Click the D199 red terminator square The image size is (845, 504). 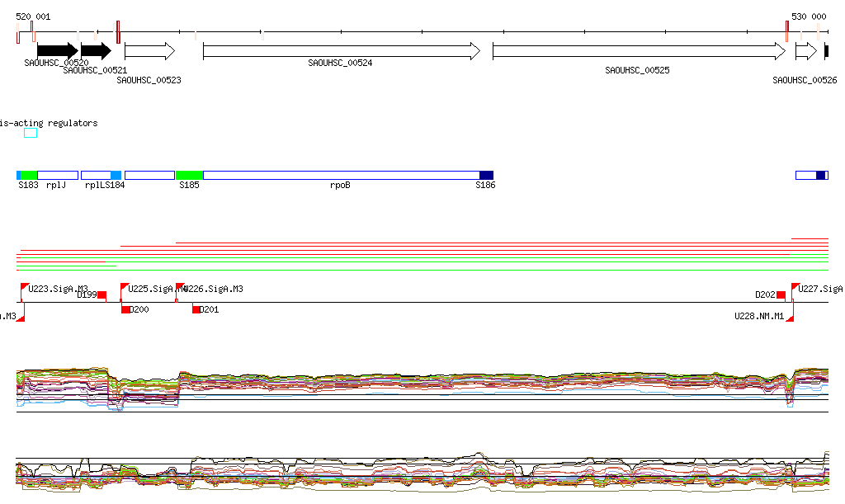pyautogui.click(x=102, y=295)
